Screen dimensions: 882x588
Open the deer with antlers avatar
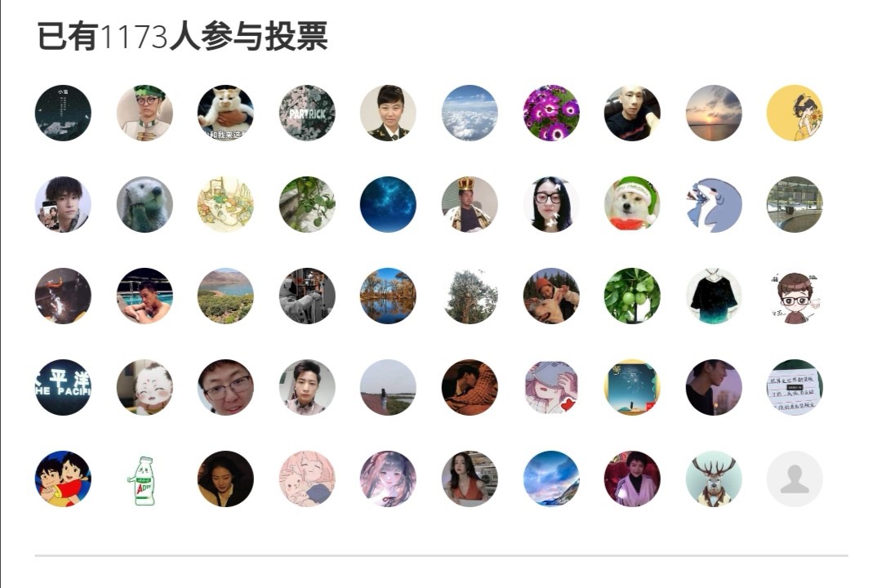(x=714, y=479)
